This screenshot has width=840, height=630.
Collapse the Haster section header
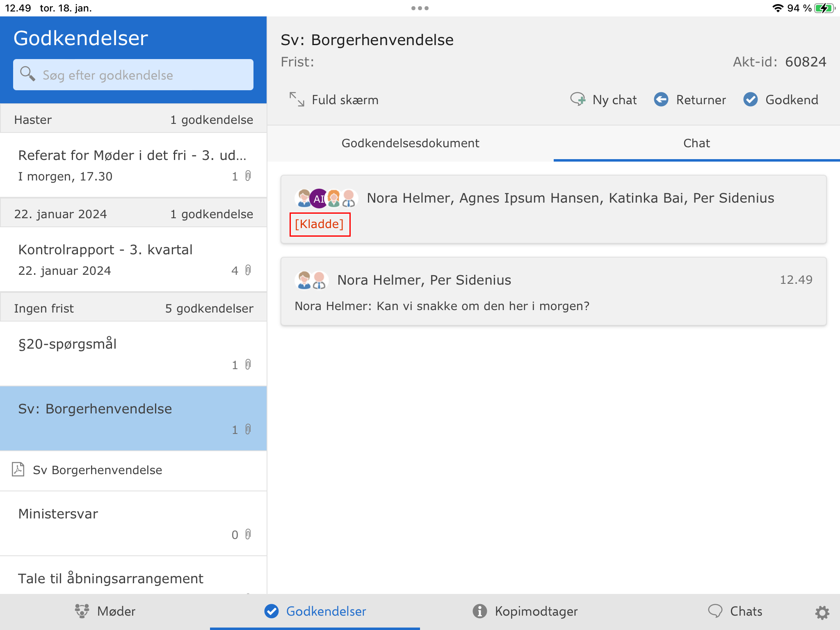pyautogui.click(x=133, y=119)
